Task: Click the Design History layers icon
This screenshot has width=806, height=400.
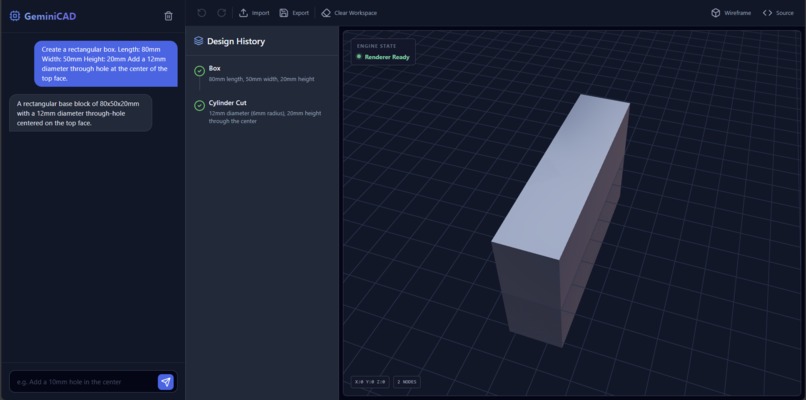Action: [x=198, y=41]
